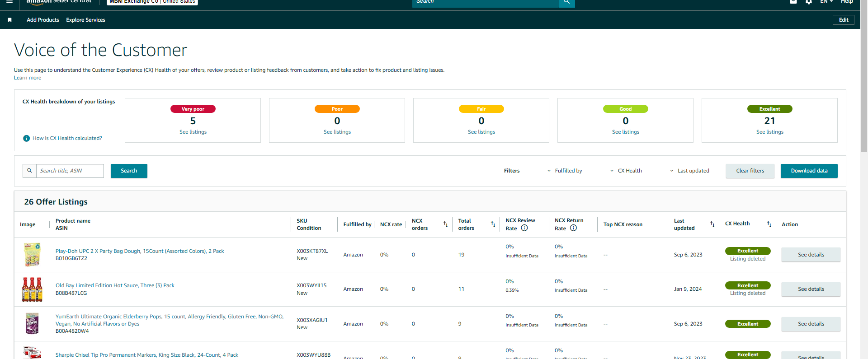Viewport: 868px width, 359px height.
Task: Click the info icon beside CX Health calculation
Action: tap(27, 138)
